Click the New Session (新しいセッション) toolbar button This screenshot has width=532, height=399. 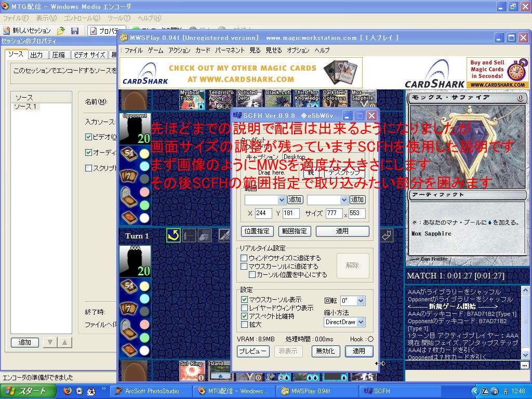[x=27, y=31]
